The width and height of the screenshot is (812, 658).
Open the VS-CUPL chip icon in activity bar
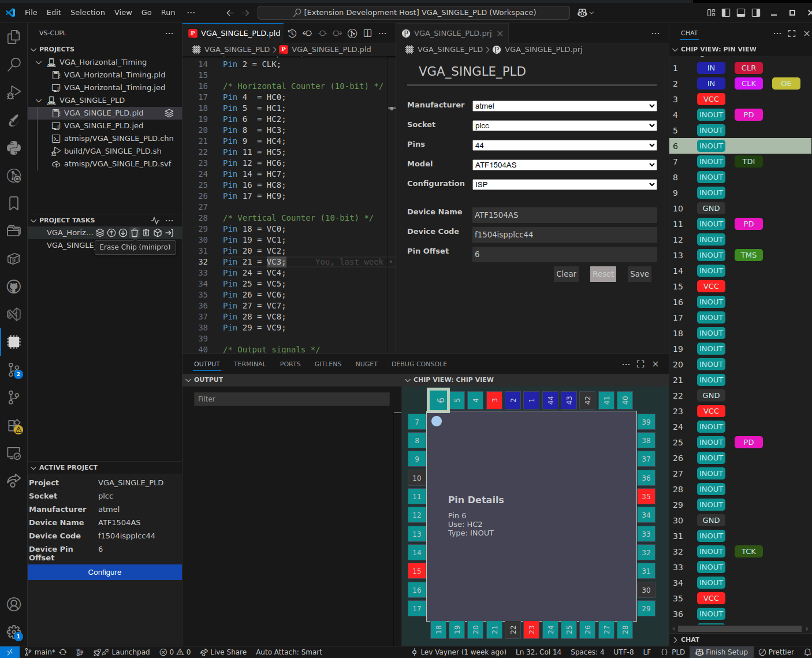pyautogui.click(x=14, y=342)
